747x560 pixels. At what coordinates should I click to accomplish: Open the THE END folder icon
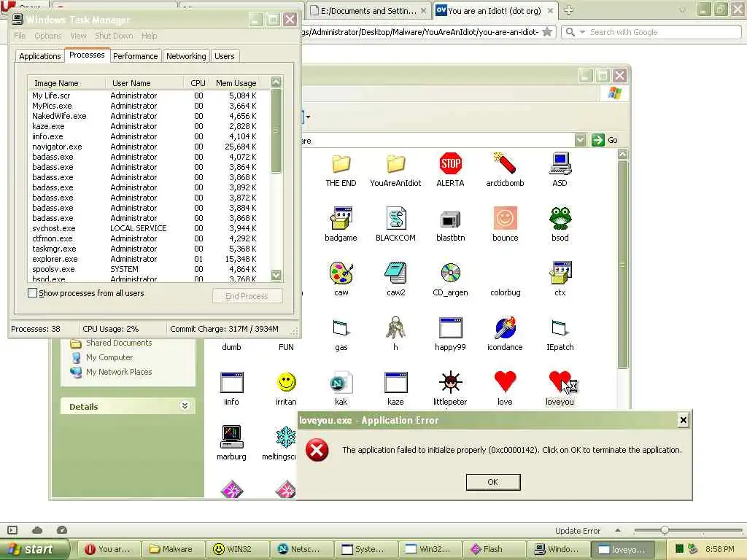click(341, 164)
